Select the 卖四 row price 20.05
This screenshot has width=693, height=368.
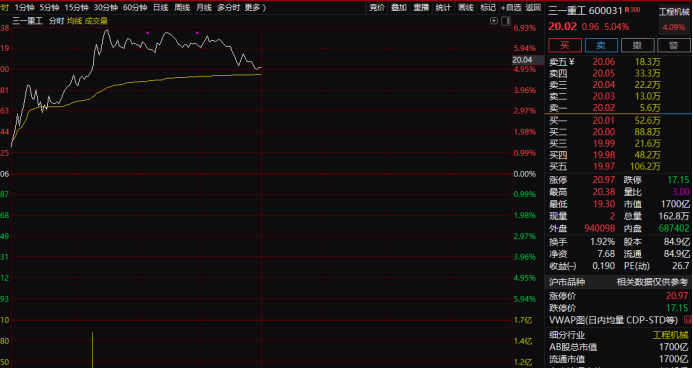click(x=604, y=74)
